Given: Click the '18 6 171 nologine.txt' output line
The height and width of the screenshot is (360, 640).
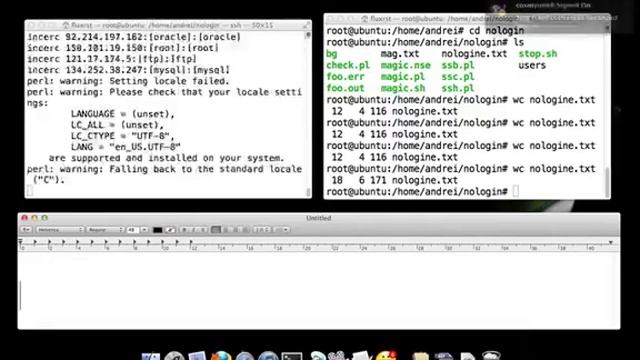Looking at the screenshot, I should [394, 180].
